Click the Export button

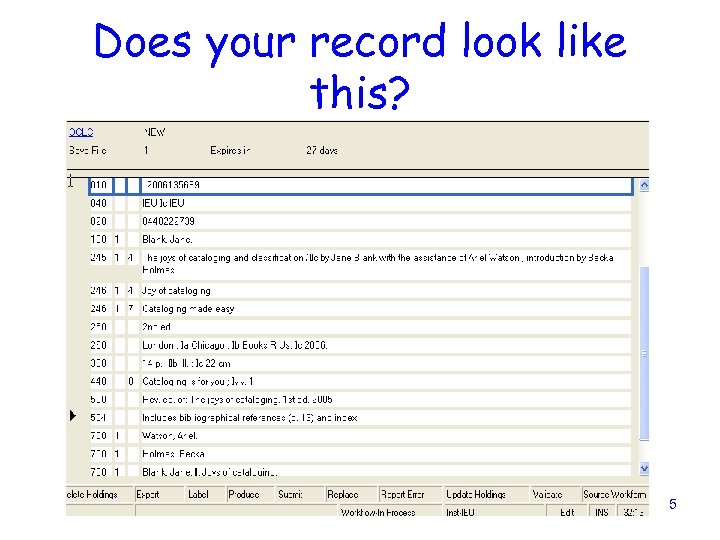[x=160, y=494]
